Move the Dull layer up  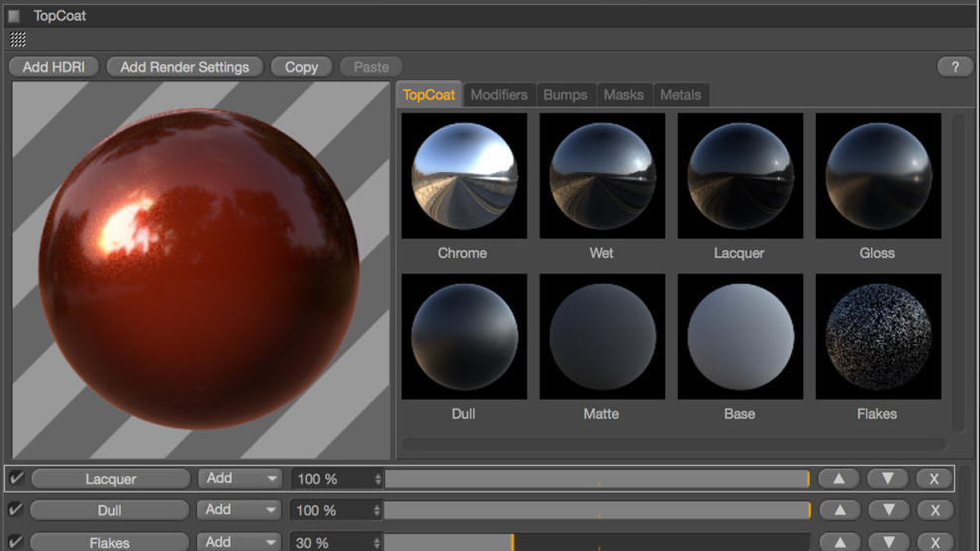coord(840,509)
